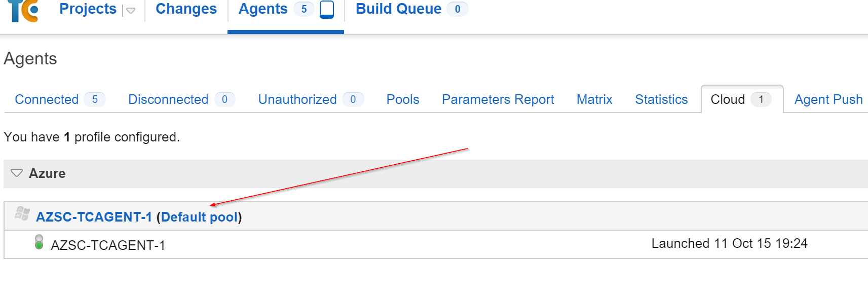
Task: Switch to the Unauthorized agents tab
Action: pos(311,99)
